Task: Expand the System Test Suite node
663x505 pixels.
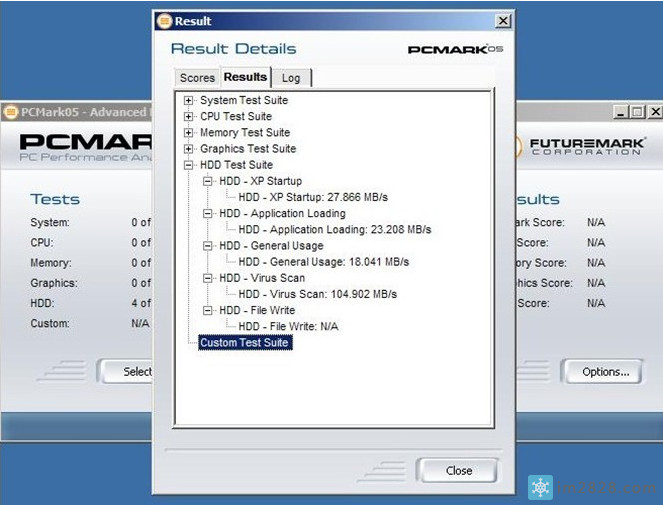Action: (x=189, y=101)
